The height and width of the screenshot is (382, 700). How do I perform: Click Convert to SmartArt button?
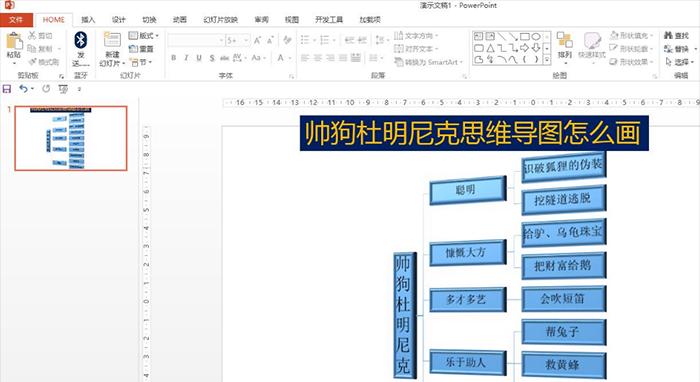429,62
